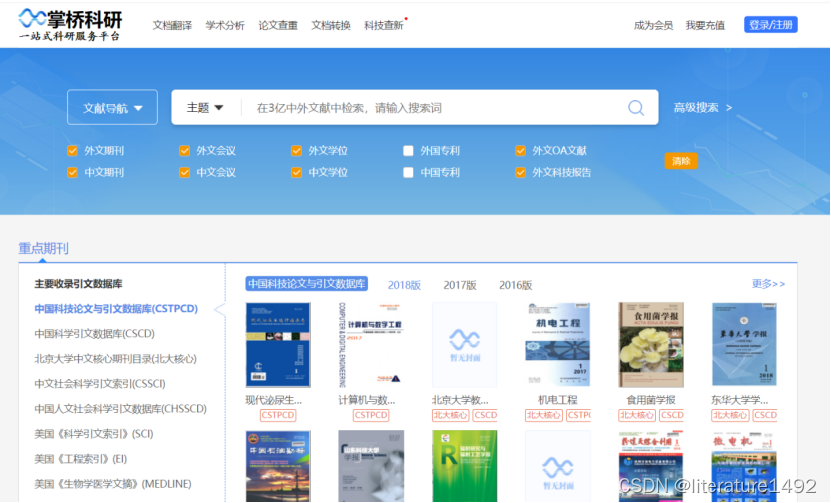The height and width of the screenshot is (503, 831).
Task: Toggle 中文期刊 checkbox
Action: (73, 172)
